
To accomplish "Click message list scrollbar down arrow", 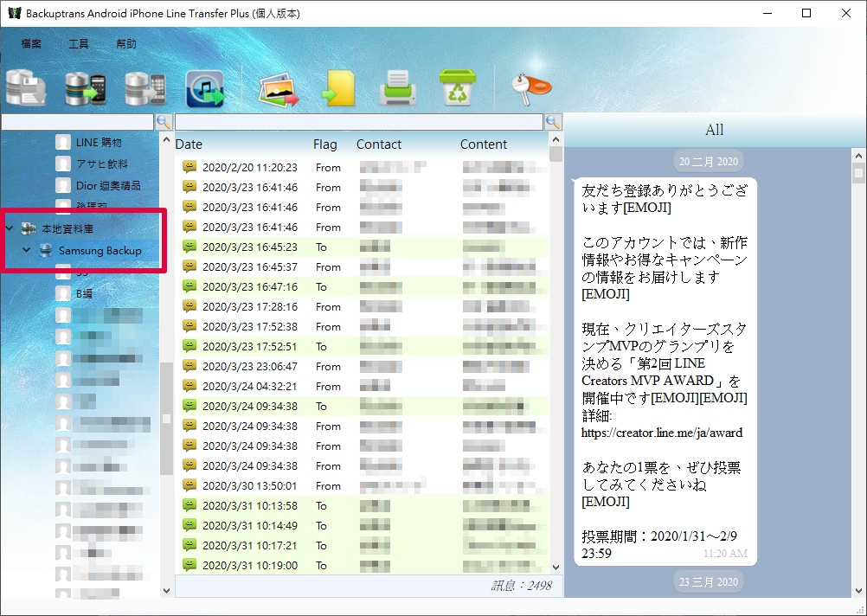I will point(556,568).
